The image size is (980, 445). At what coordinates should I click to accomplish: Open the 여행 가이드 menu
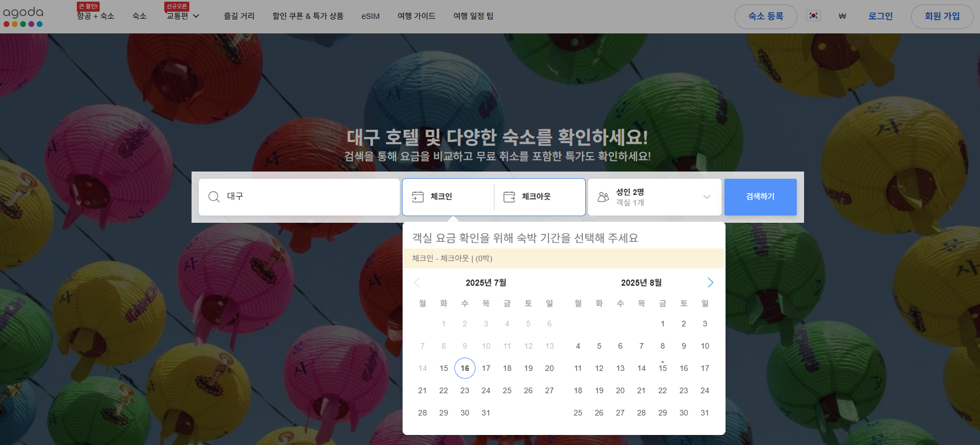416,16
